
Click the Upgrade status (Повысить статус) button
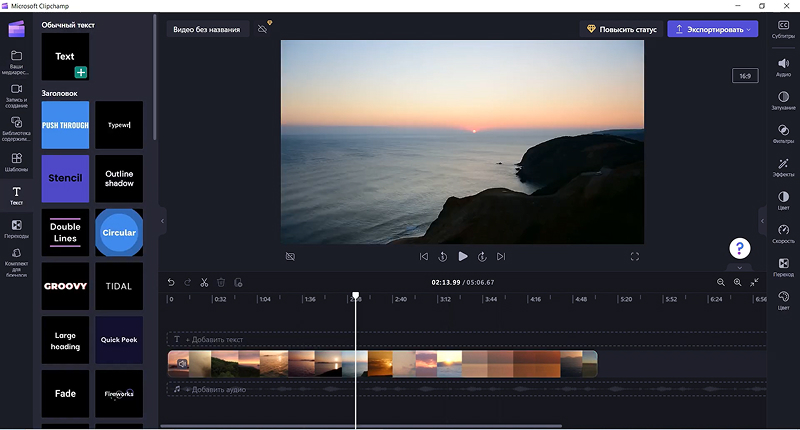(621, 29)
